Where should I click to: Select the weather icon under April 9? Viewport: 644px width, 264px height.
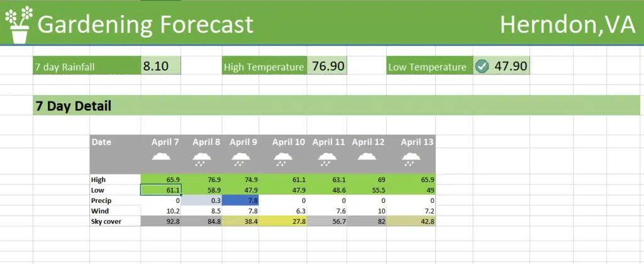(240, 158)
